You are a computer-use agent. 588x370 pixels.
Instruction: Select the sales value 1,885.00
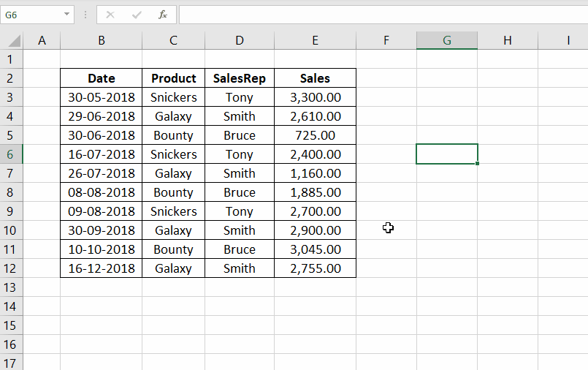pyautogui.click(x=316, y=192)
